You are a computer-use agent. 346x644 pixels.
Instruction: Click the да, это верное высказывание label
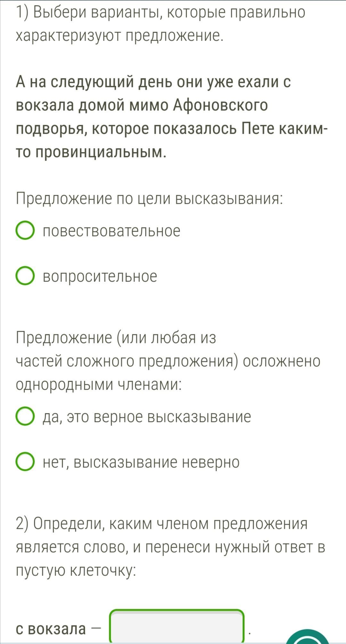pos(147,417)
